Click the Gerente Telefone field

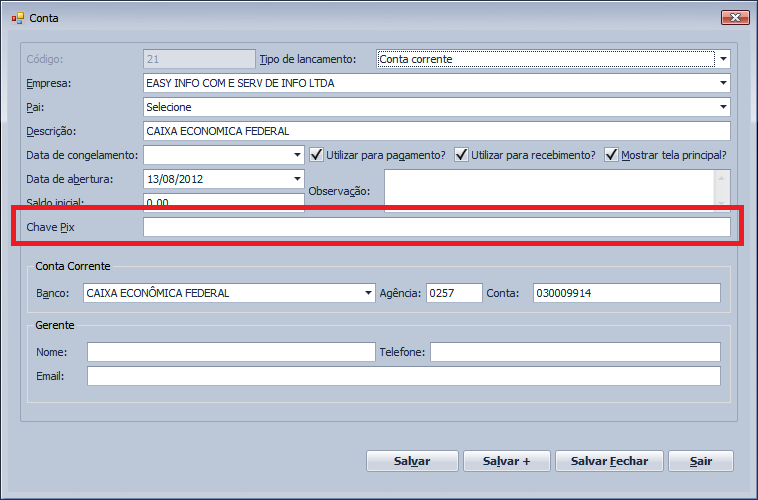point(575,352)
